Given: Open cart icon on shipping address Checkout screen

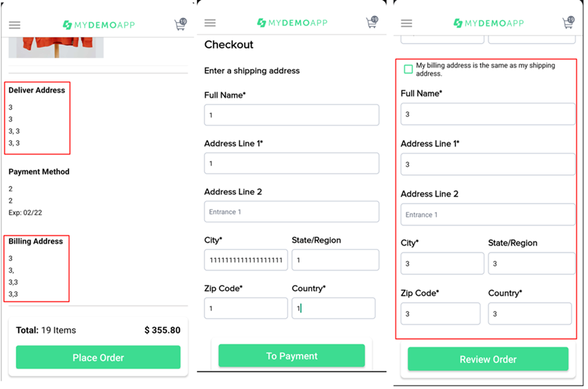Looking at the screenshot, I should (372, 23).
